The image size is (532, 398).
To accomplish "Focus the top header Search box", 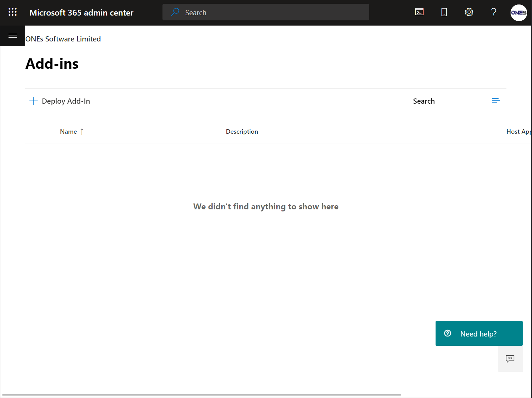I will click(265, 12).
